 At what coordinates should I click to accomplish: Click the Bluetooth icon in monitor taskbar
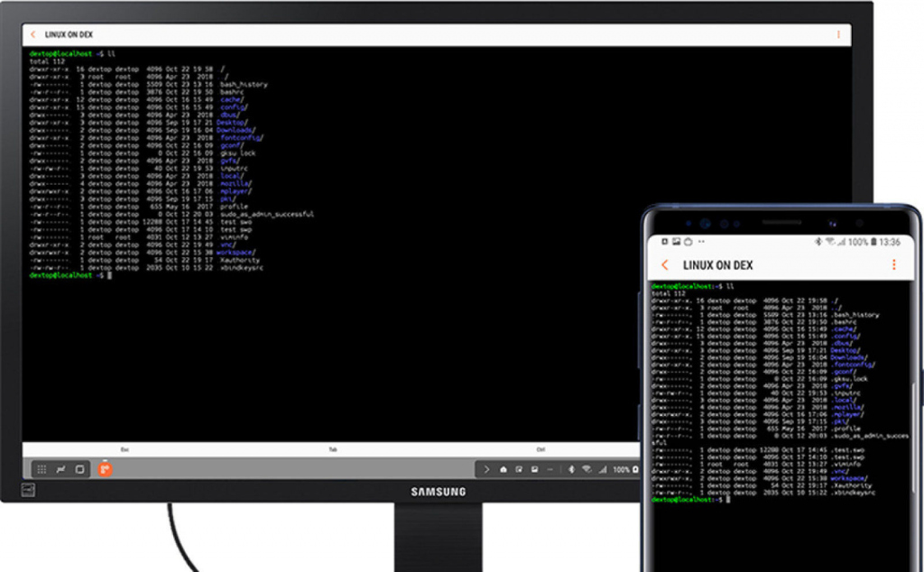[x=571, y=469]
